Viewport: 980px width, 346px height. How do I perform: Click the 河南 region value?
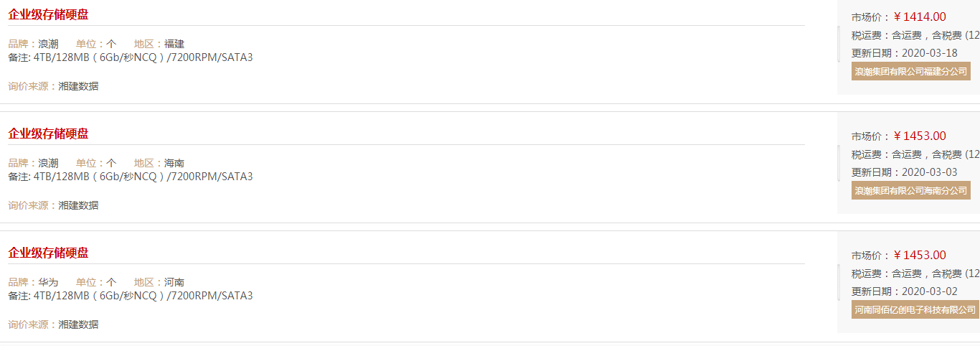click(174, 282)
